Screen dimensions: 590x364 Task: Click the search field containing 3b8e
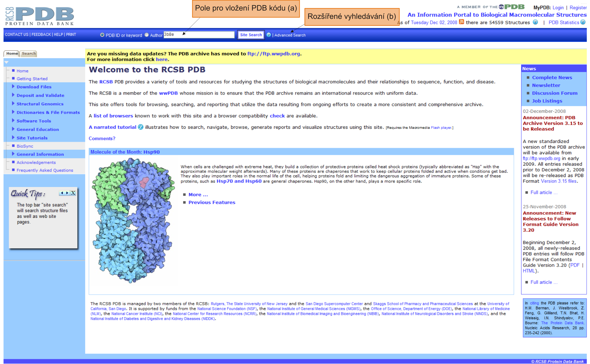pos(199,35)
